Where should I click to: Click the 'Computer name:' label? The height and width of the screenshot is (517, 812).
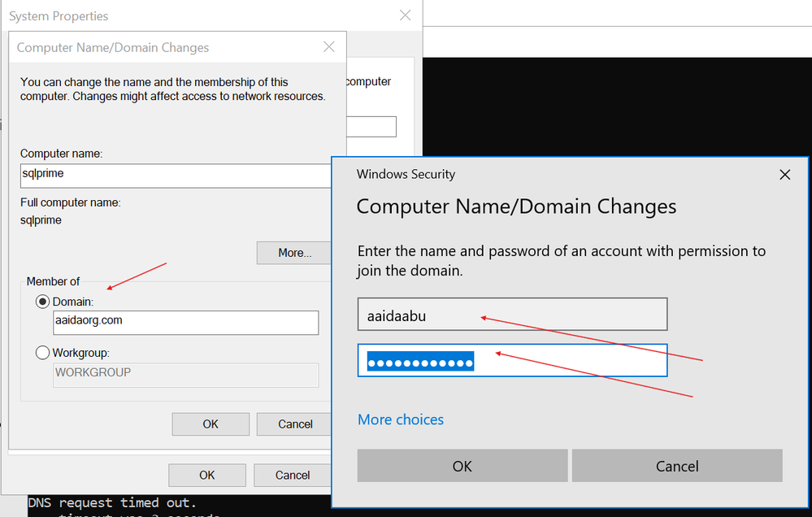click(x=62, y=154)
